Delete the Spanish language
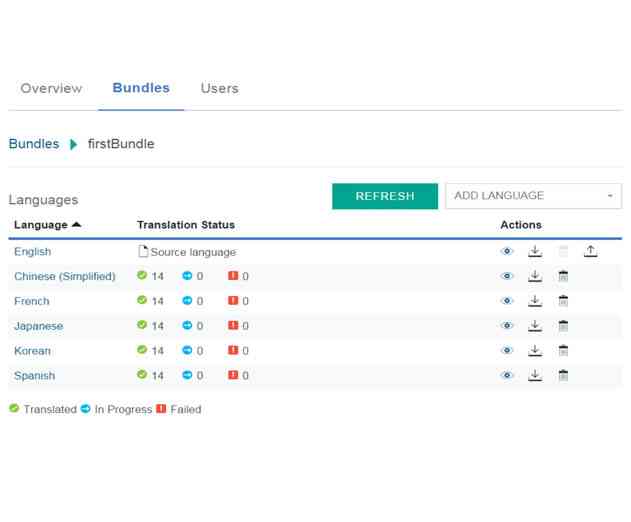Image resolution: width=631 pixels, height=522 pixels. tap(563, 376)
